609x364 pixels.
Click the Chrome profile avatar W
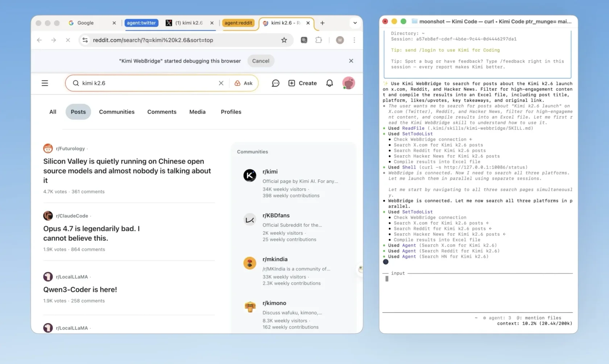(340, 40)
